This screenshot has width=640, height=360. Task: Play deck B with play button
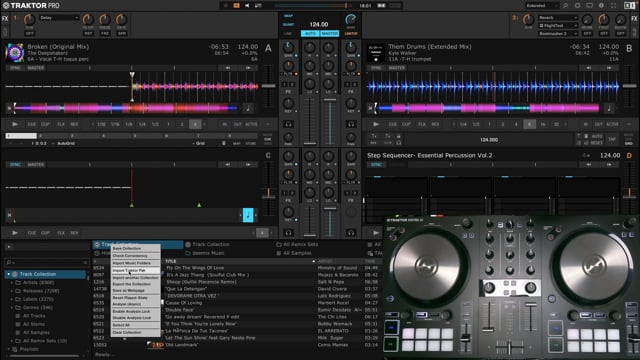click(x=376, y=124)
